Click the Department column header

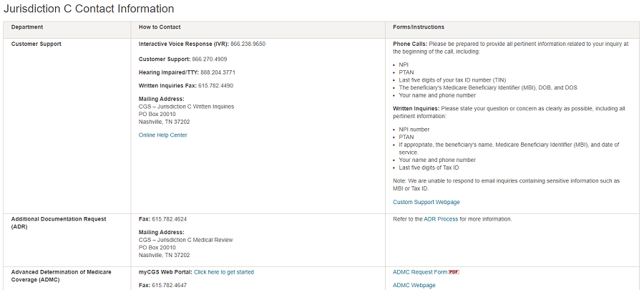coord(27,27)
